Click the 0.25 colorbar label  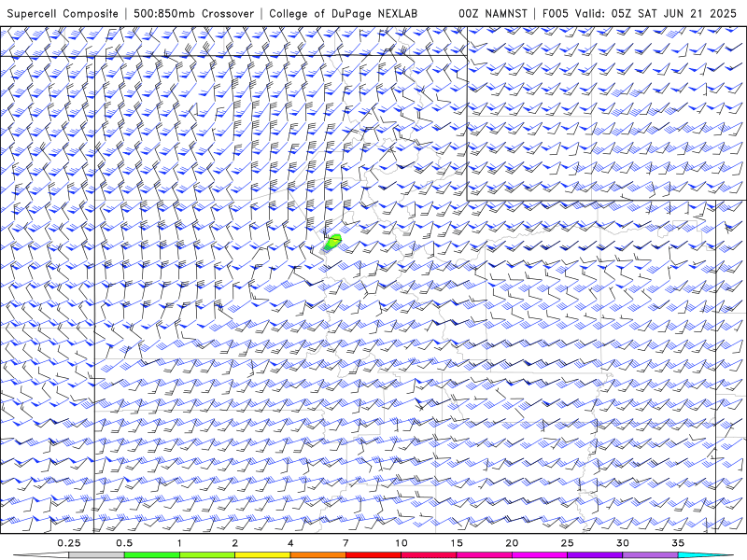point(69,543)
